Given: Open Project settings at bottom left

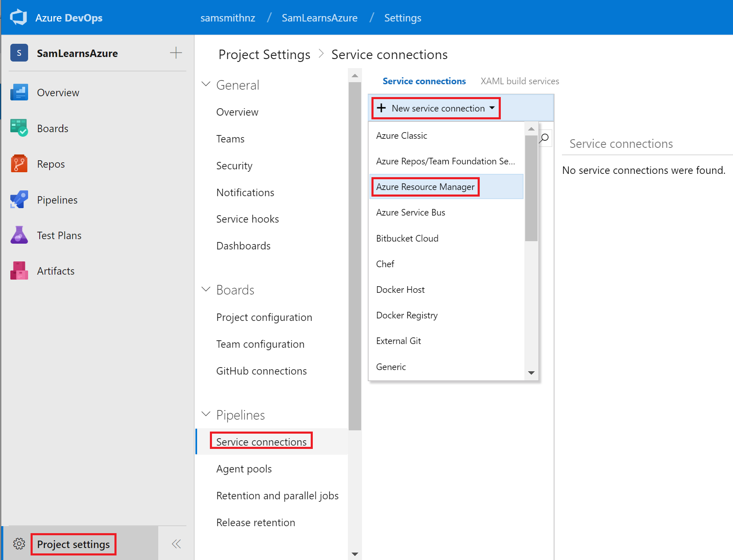Looking at the screenshot, I should (x=73, y=544).
